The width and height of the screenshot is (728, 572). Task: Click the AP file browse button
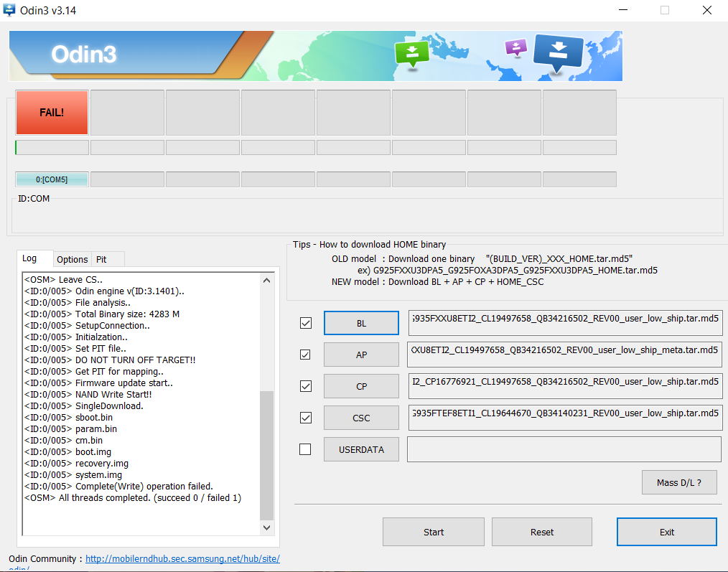click(361, 355)
